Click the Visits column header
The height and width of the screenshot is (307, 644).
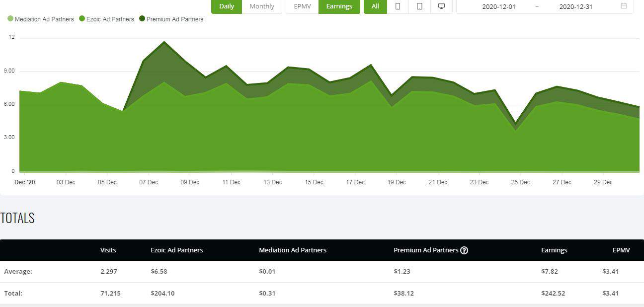108,250
